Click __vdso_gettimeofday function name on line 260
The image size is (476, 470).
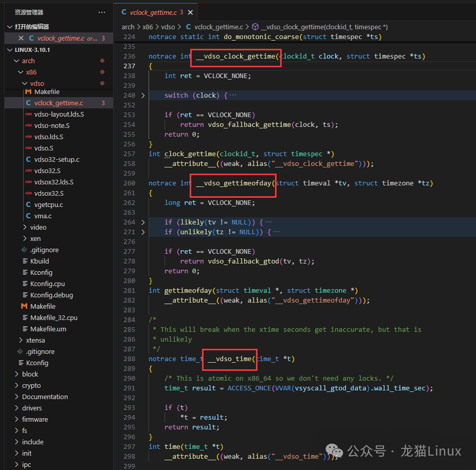[x=233, y=183]
